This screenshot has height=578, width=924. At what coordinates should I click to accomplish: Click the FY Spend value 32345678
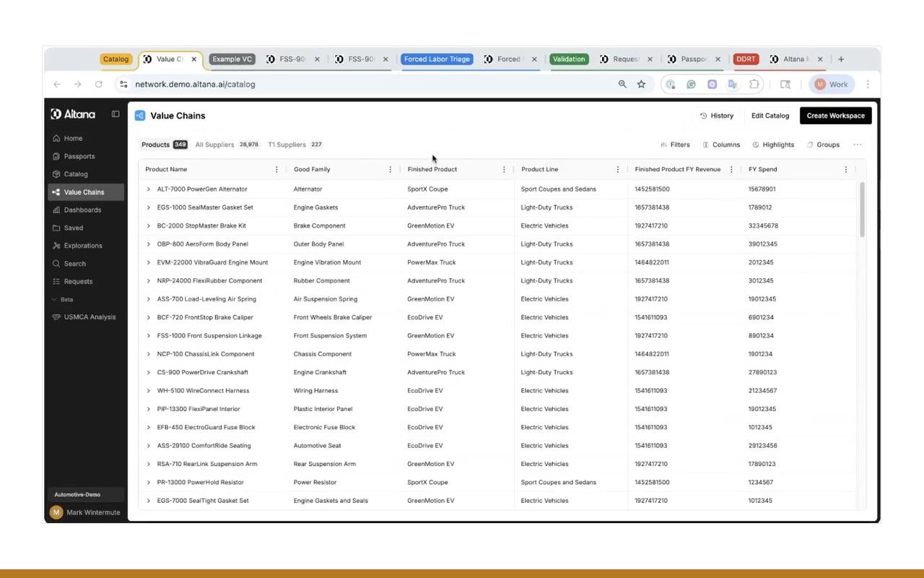pos(763,226)
